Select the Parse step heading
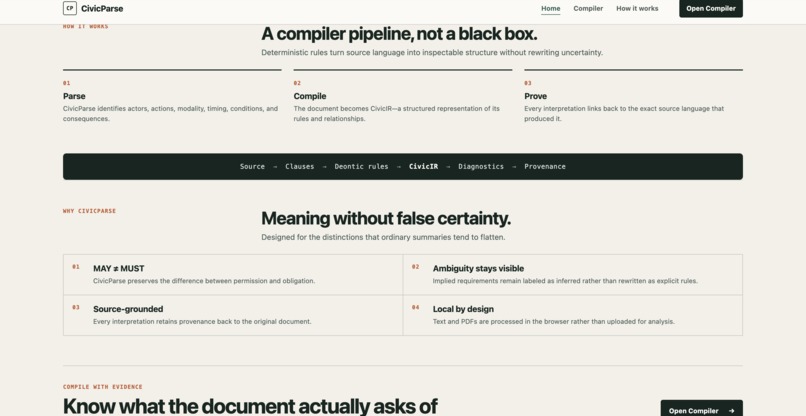This screenshot has width=806, height=416. click(x=74, y=96)
